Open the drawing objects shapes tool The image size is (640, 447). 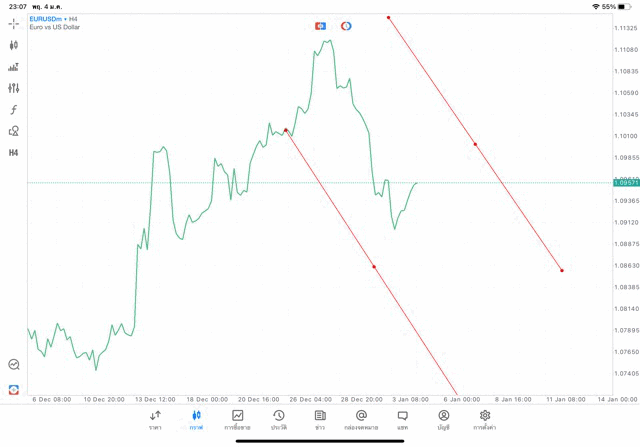14,131
